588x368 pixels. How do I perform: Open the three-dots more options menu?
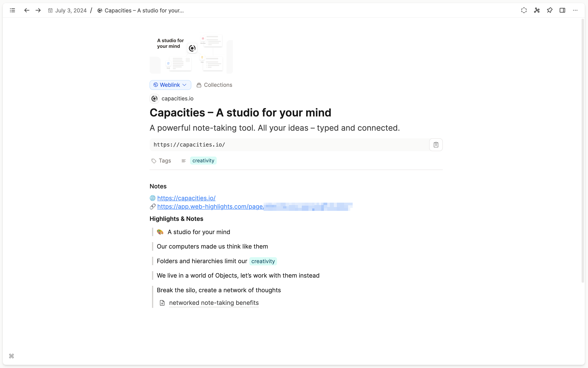(x=575, y=10)
